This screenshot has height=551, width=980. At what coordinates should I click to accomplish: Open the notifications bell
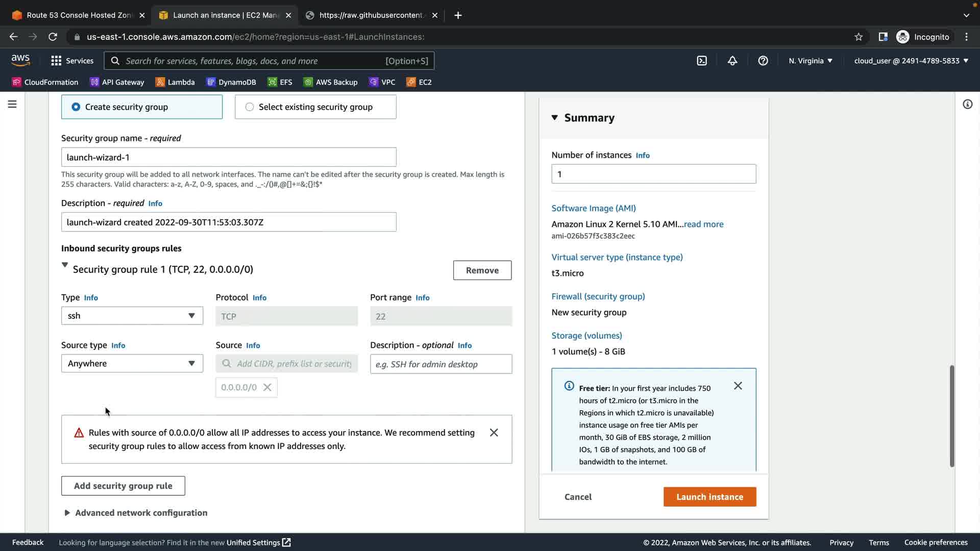tap(732, 61)
